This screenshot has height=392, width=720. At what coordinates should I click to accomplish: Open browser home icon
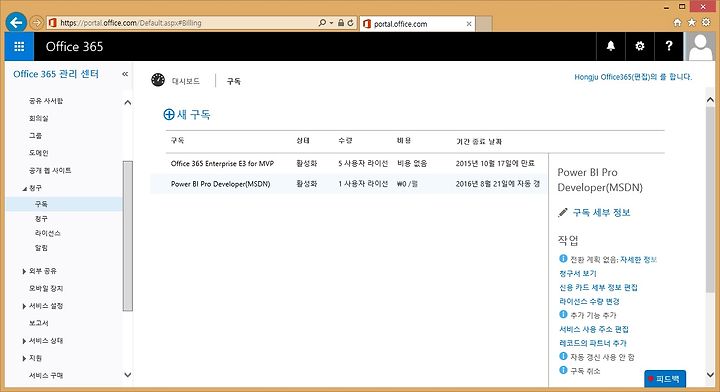point(677,22)
